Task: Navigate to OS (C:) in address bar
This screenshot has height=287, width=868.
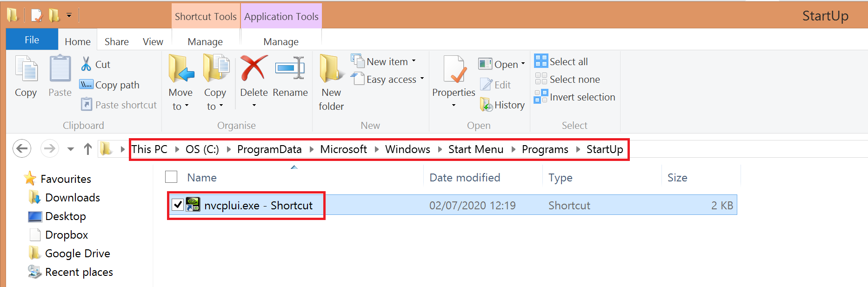Action: point(202,149)
